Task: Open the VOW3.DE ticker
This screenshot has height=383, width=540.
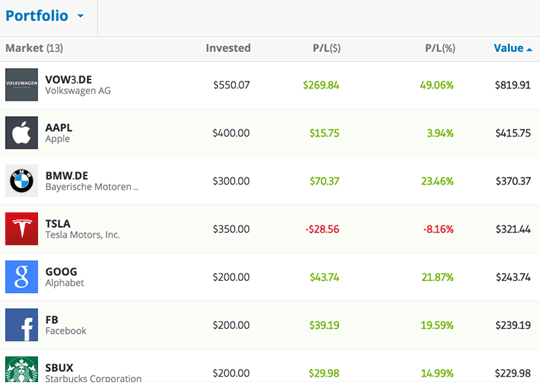Action: tap(69, 80)
